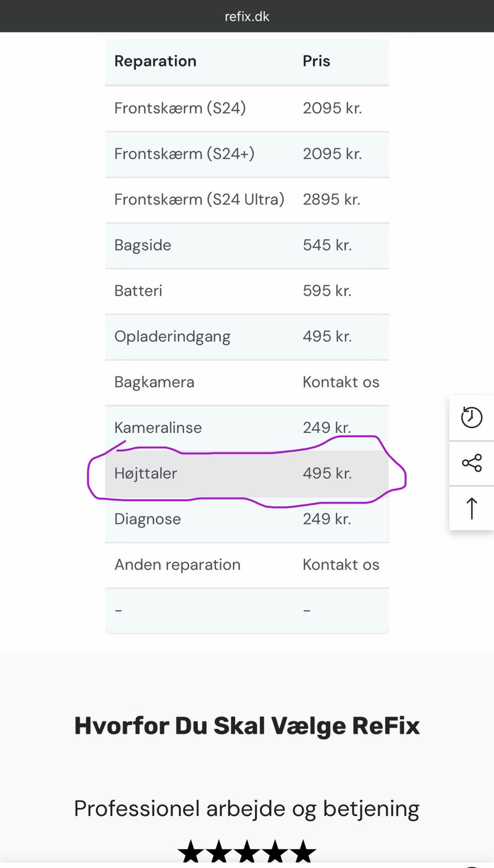Select the Frontskærm (S24) row label
This screenshot has width=494, height=868.
180,108
